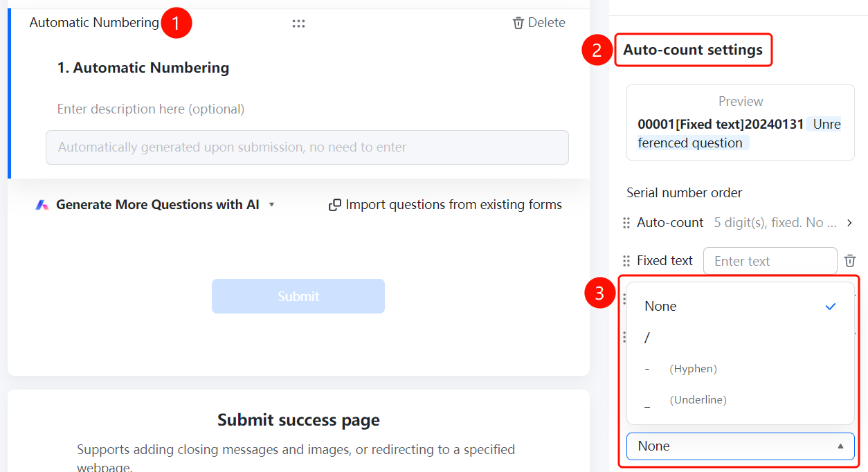Click the copy icon for Import questions
The height and width of the screenshot is (472, 868).
[x=334, y=205]
